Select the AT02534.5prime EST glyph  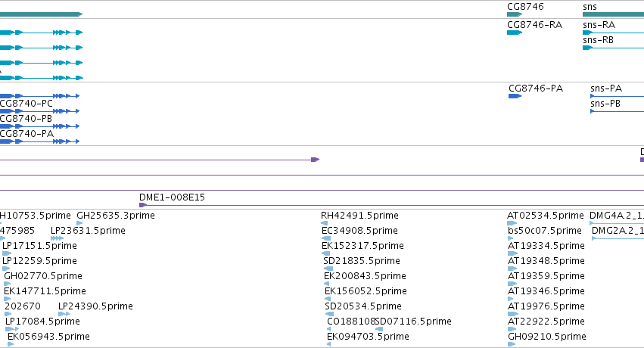pyautogui.click(x=514, y=223)
